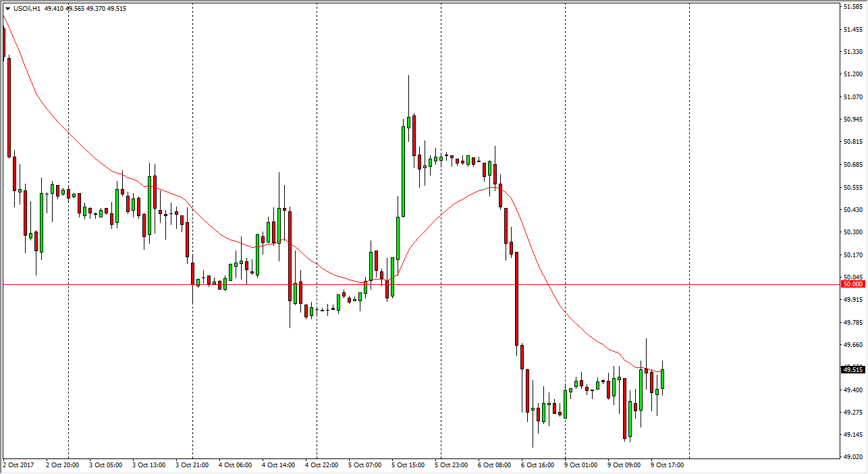The image size is (868, 474).
Task: Click the 49.020 price at axis bottom
Action: (853, 457)
